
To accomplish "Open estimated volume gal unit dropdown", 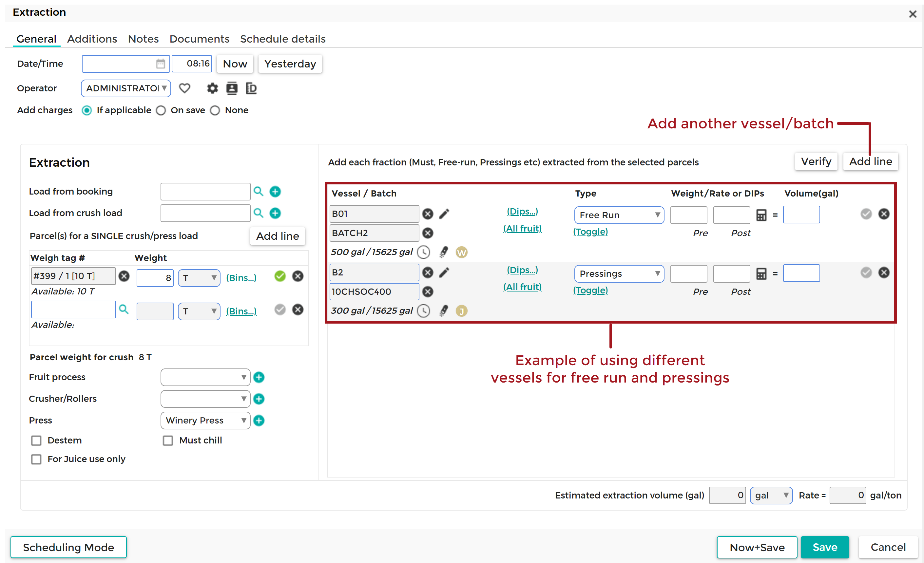I will click(771, 496).
